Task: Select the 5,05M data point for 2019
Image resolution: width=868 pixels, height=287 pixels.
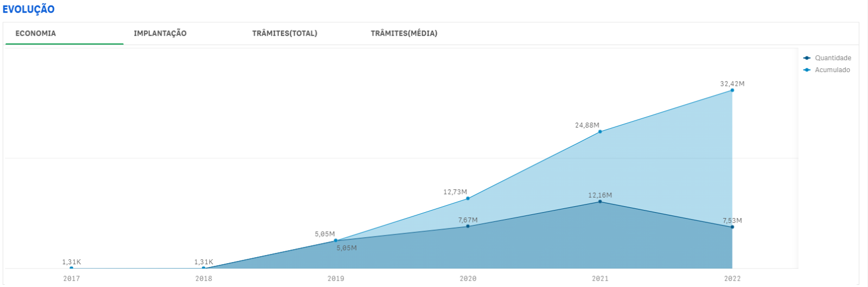Action: (336, 240)
